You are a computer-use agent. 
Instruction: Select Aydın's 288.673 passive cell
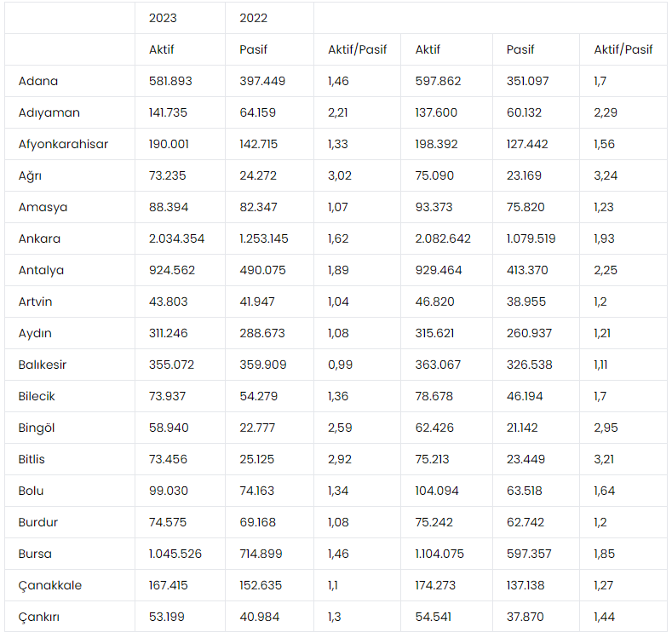[x=262, y=333]
